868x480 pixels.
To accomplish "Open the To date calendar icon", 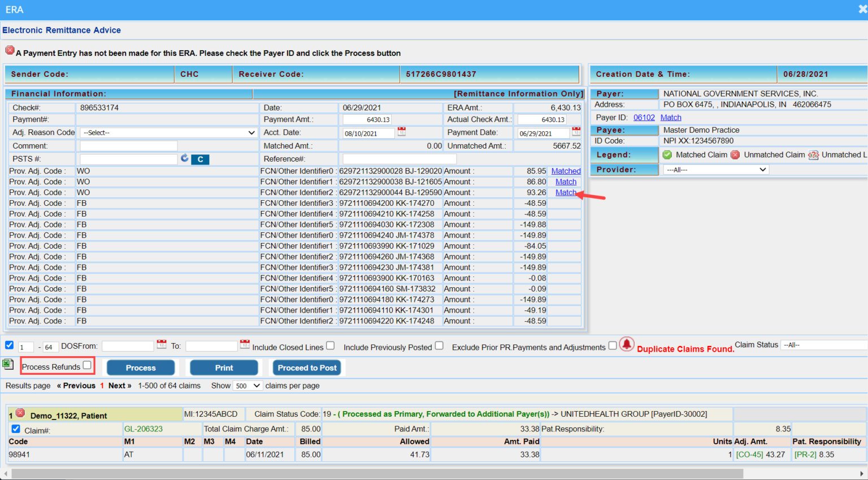I will [244, 345].
